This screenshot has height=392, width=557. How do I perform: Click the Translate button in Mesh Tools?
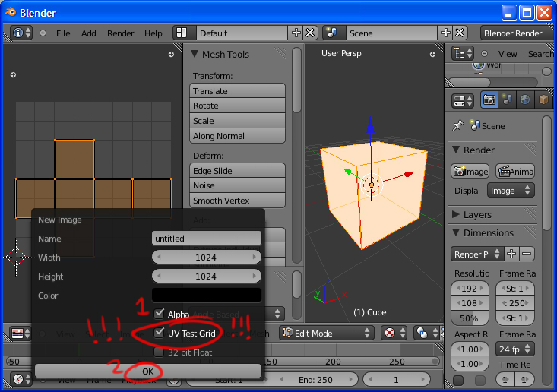pyautogui.click(x=237, y=91)
